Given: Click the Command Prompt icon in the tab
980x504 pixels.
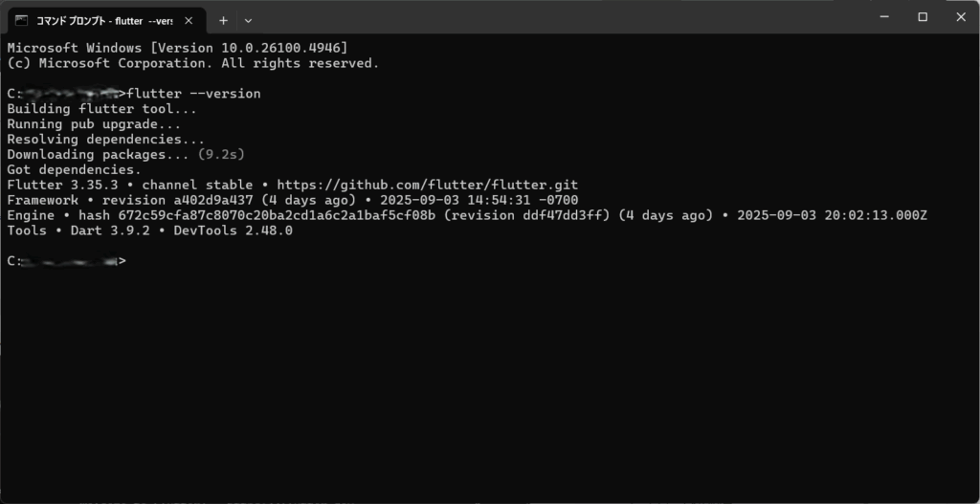Looking at the screenshot, I should [21, 20].
